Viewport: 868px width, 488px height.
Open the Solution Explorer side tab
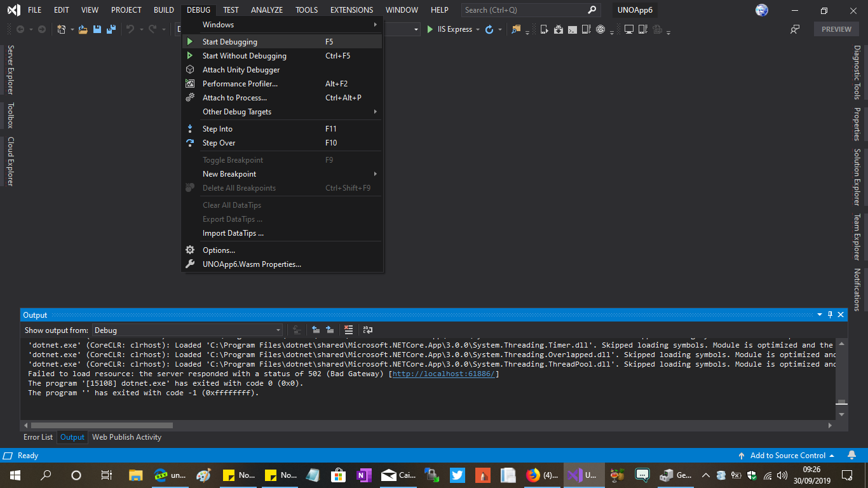[x=857, y=177]
